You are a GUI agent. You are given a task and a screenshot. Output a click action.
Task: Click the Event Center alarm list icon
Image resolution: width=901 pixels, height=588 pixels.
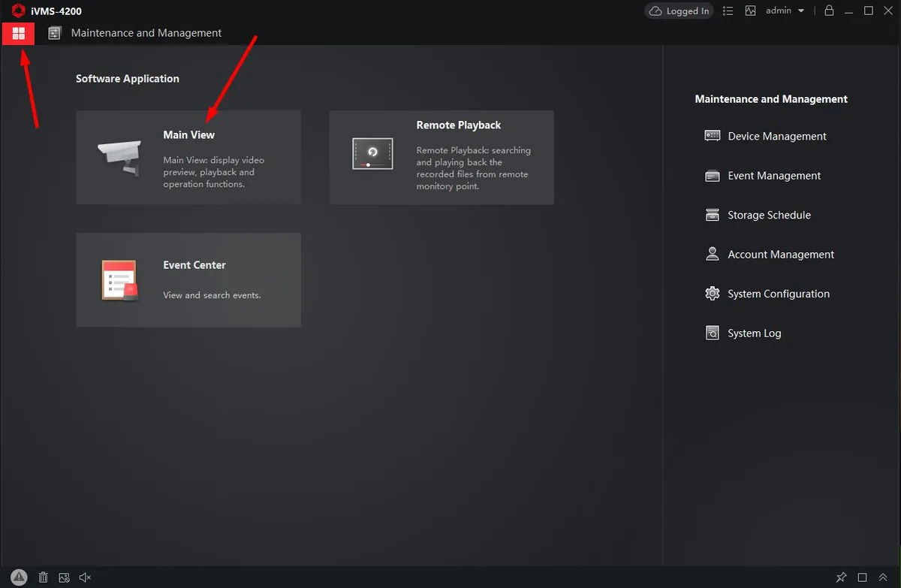(x=120, y=281)
